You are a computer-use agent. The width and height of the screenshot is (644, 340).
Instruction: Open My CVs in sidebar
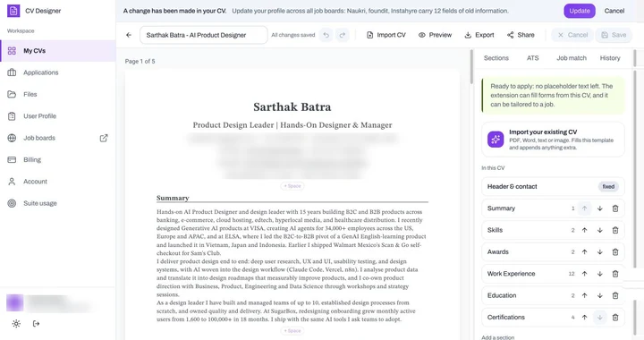(x=58, y=51)
